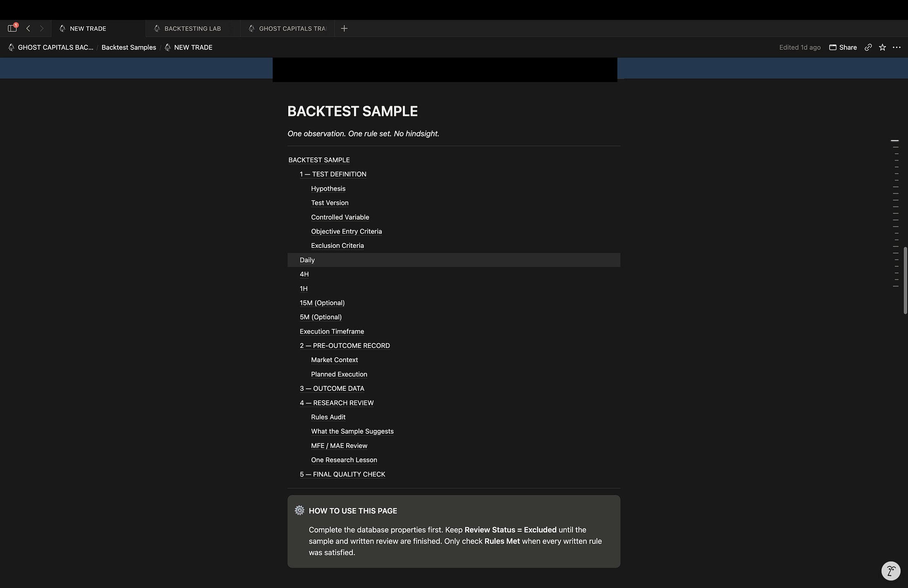Open GHOST CAPITALS BAC... breadcrumb
Screen dimensions: 908x588
[x=51, y=47]
